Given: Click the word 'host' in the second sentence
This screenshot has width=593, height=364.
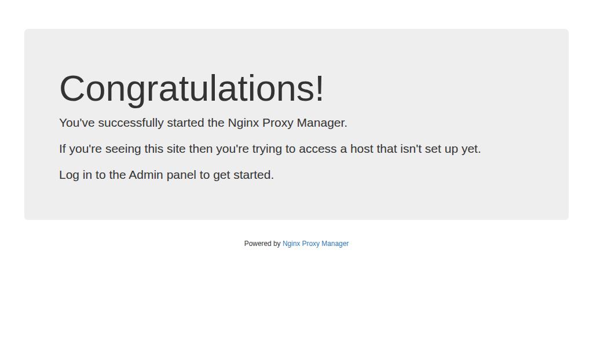Looking at the screenshot, I should tap(361, 149).
